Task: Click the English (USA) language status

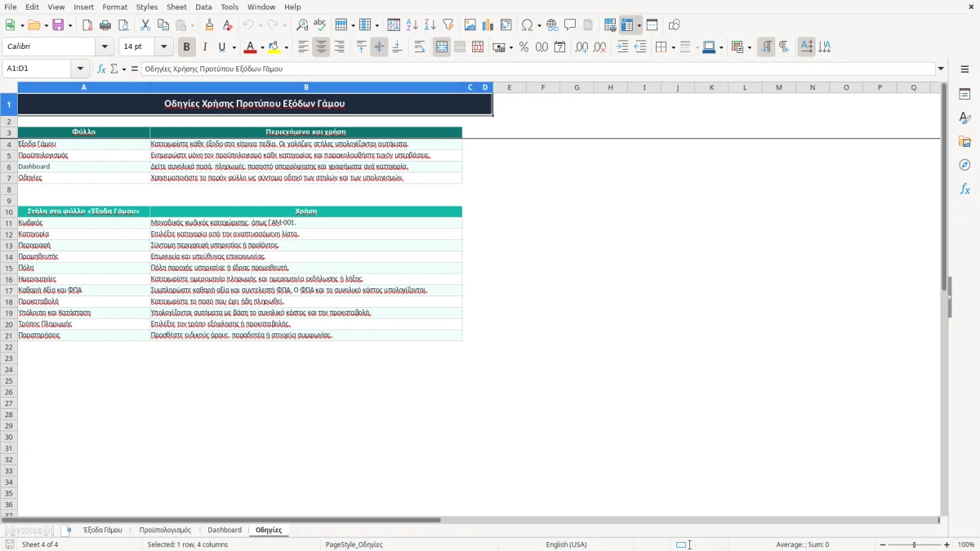Action: tap(566, 544)
